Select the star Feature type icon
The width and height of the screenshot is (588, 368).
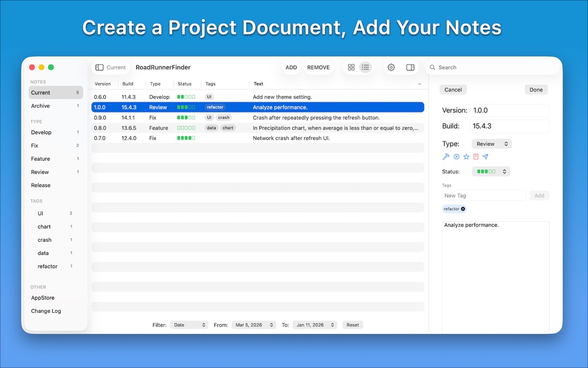tap(466, 156)
